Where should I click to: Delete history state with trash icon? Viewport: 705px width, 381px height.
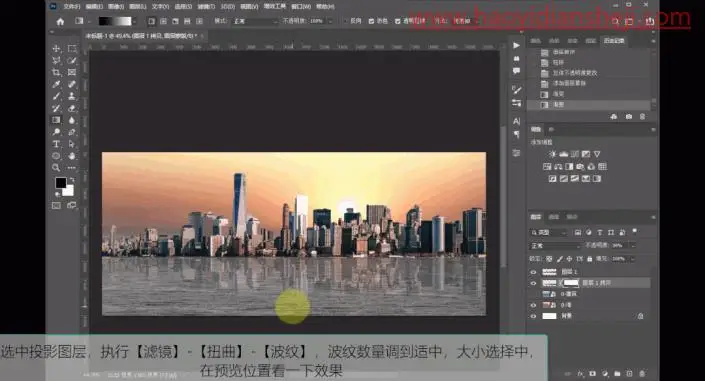(x=643, y=117)
